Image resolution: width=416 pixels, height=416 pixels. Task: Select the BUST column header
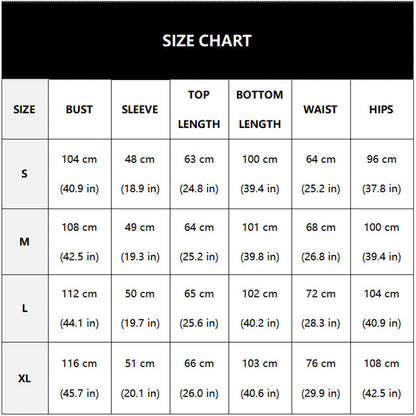point(79,109)
